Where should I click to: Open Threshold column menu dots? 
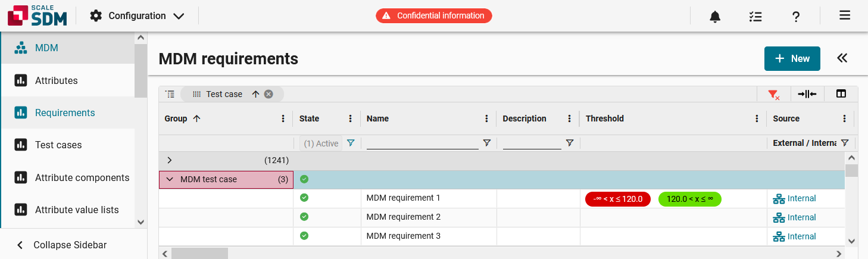(757, 118)
